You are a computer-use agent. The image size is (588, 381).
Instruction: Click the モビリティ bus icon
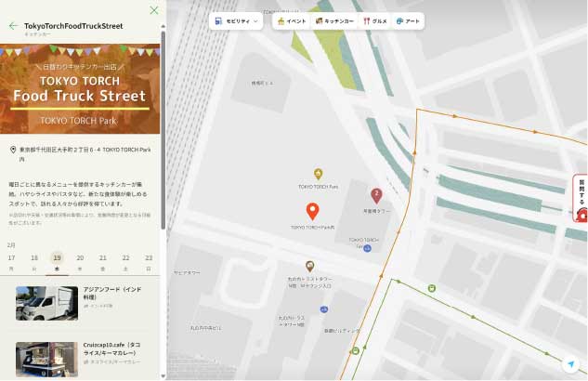tap(218, 21)
